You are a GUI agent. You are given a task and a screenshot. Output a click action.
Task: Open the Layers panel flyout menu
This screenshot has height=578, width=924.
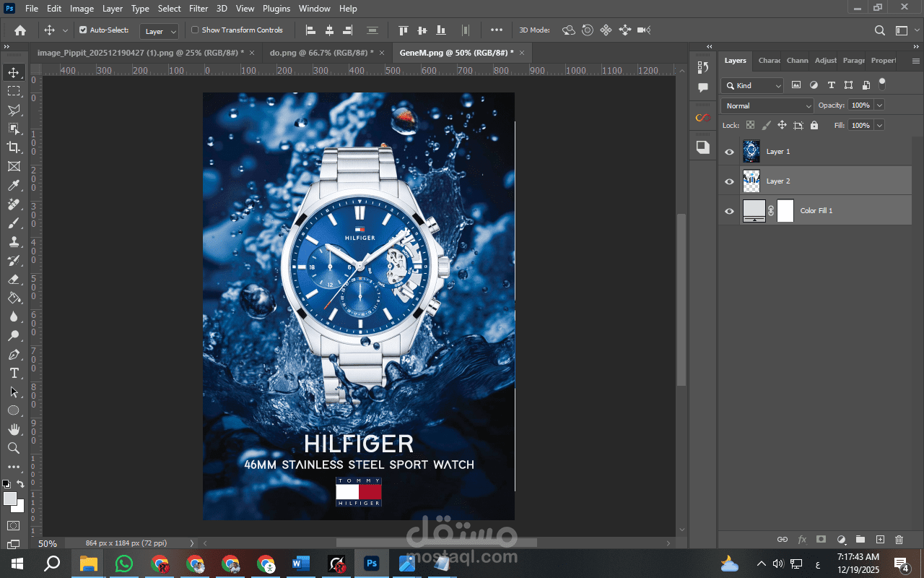(916, 61)
